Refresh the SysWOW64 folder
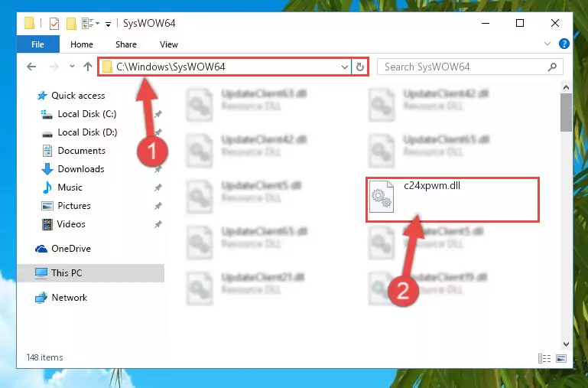Image resolution: width=588 pixels, height=388 pixels. pos(359,67)
